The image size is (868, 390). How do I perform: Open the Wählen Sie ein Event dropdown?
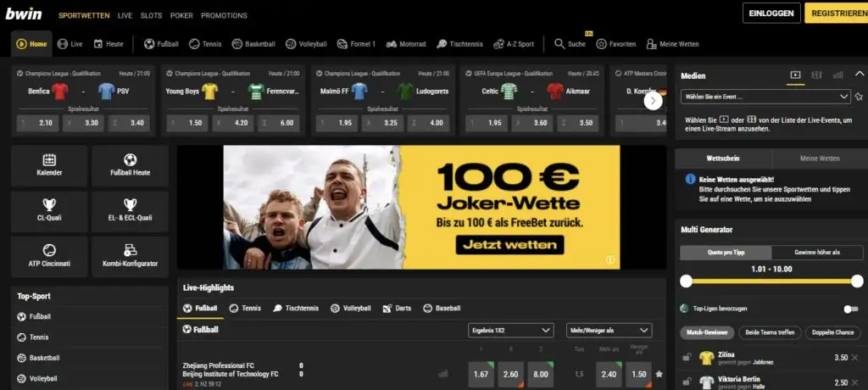click(x=765, y=97)
